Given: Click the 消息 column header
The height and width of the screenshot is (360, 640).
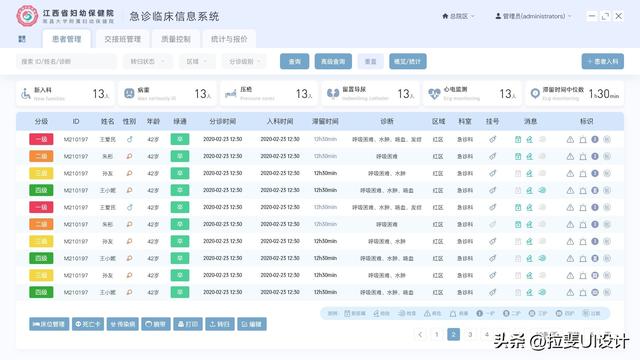Looking at the screenshot, I should point(530,122).
